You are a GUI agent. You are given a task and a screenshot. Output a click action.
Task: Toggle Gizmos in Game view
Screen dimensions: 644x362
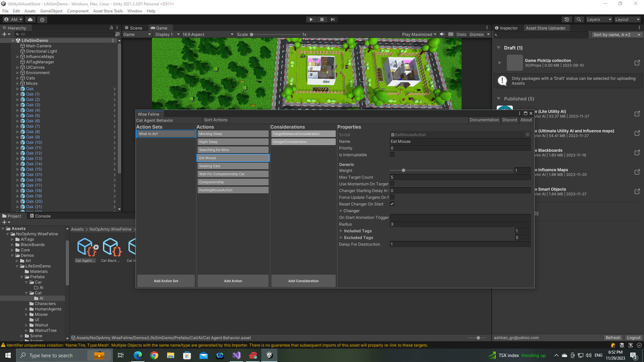pyautogui.click(x=477, y=34)
